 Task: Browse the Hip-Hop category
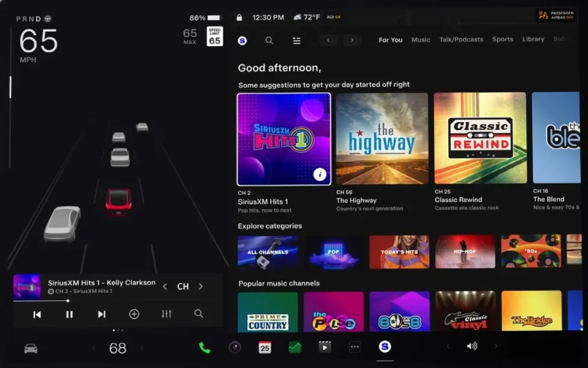point(465,252)
